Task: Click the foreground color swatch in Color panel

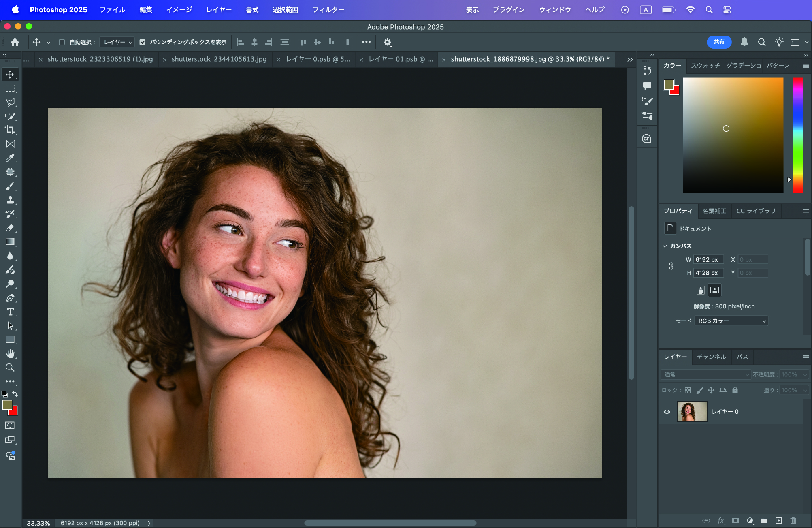Action: 668,84
